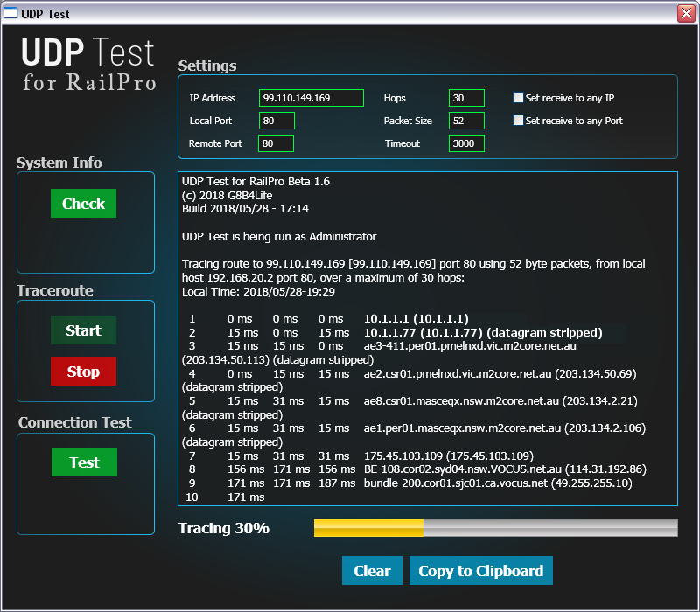Click the Local Port field
The image size is (700, 612).
(276, 121)
